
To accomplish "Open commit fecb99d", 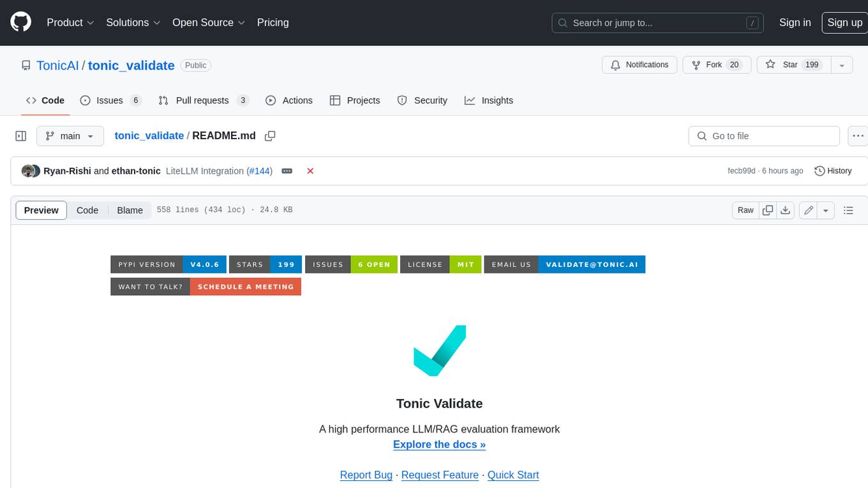I will [x=741, y=171].
